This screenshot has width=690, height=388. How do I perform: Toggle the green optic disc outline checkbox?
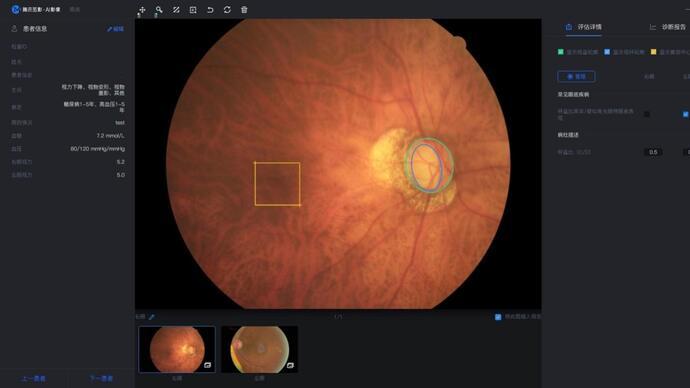pos(561,52)
